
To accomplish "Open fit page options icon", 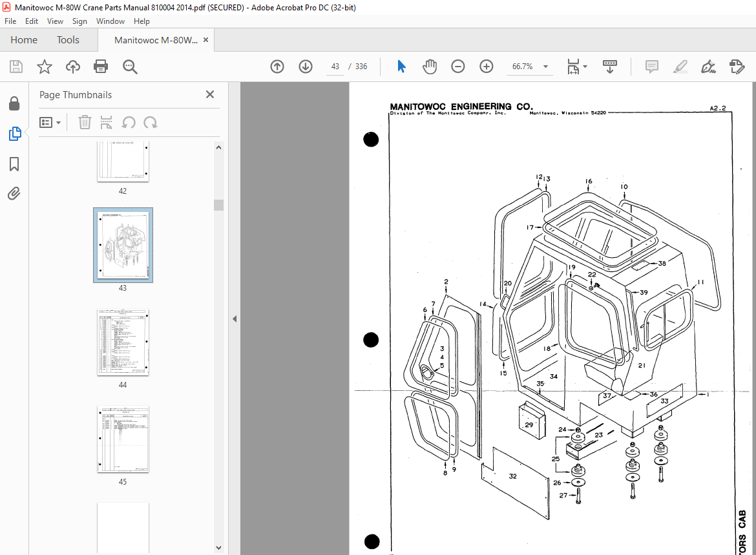I will pyautogui.click(x=576, y=67).
